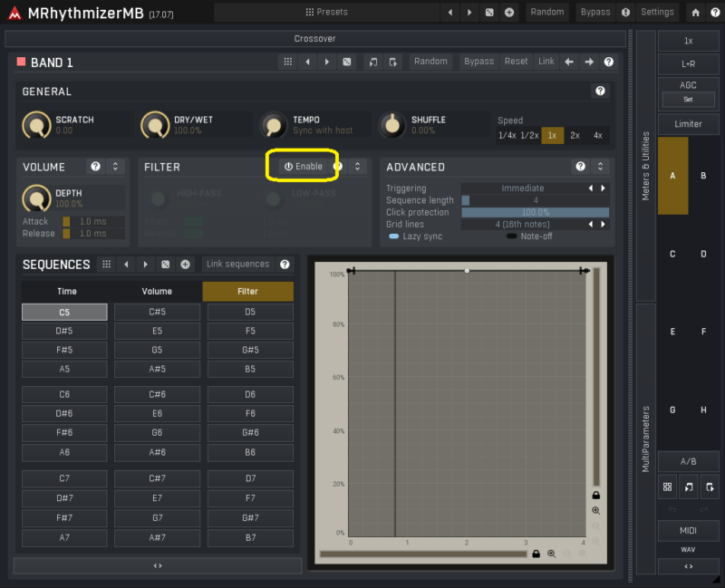725x588 pixels.
Task: Click the Band 1 copy-to-next right arrow icon
Action: (589, 62)
